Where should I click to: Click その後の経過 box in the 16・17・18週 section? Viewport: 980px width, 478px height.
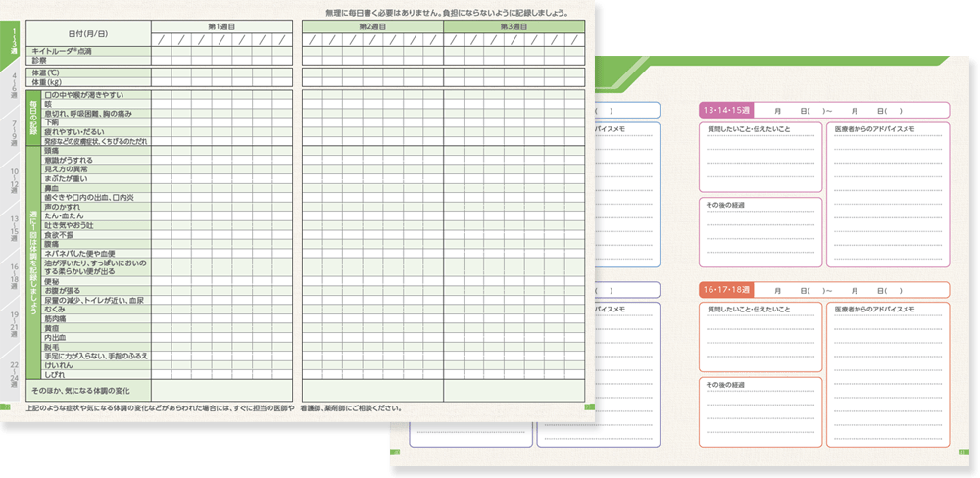760,412
